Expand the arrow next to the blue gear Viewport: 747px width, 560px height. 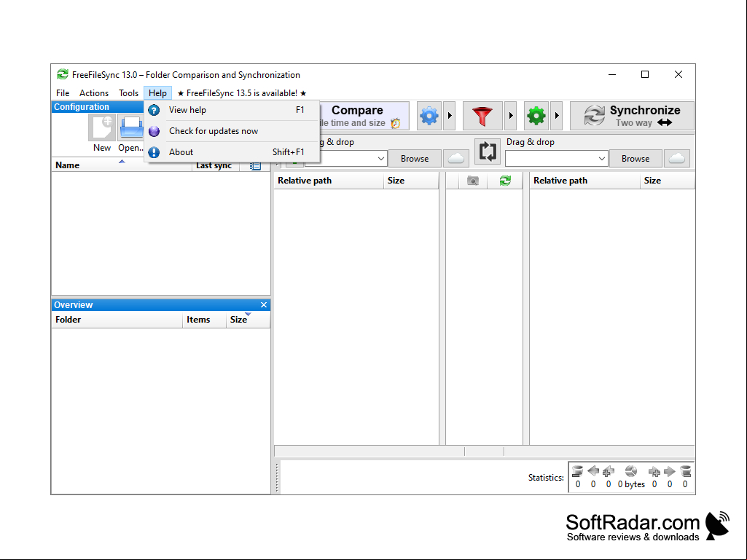(449, 116)
